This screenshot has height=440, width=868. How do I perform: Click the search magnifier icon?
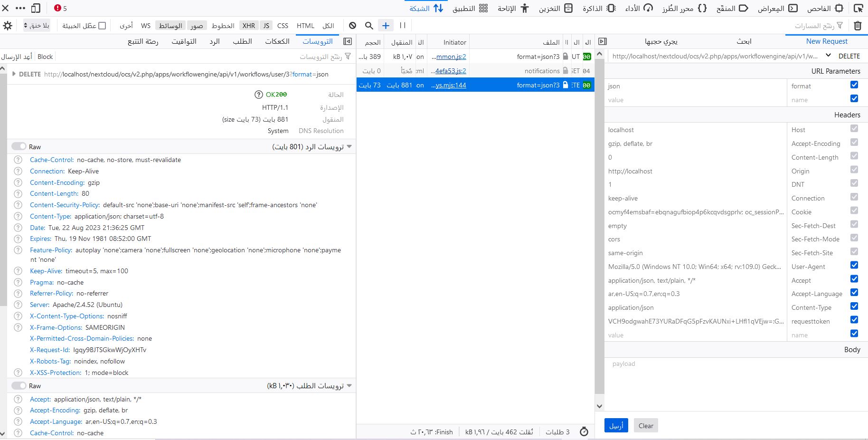[x=369, y=26]
